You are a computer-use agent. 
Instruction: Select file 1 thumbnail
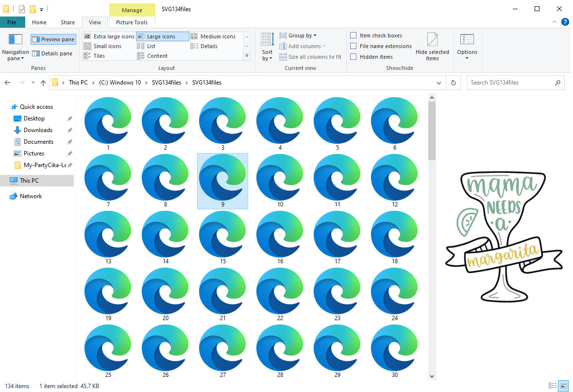tap(108, 123)
